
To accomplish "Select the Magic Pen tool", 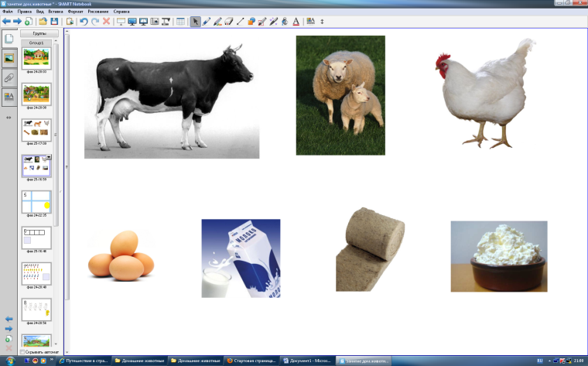I will coord(273,22).
